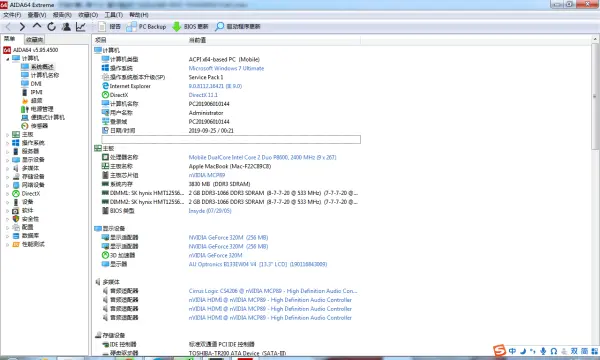Select AIDA64 v5.95.4500 root tree node
600x360 pixels.
[31, 50]
